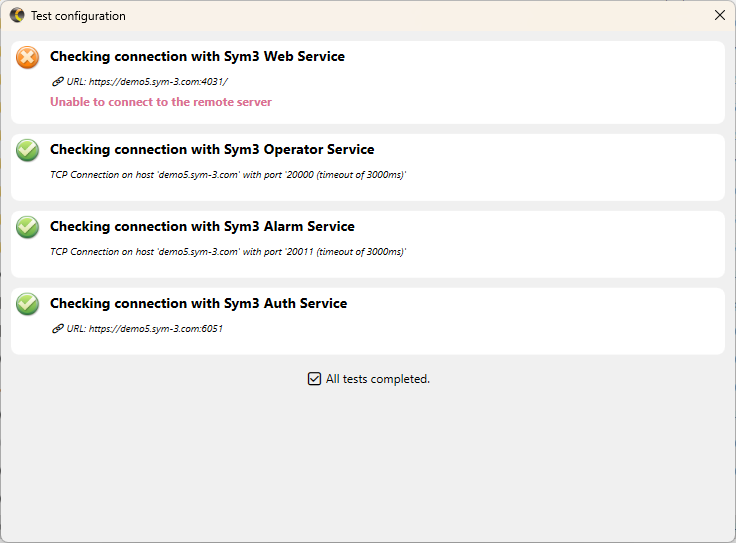The width and height of the screenshot is (736, 543).
Task: Close the Test configuration dialog
Action: (719, 16)
